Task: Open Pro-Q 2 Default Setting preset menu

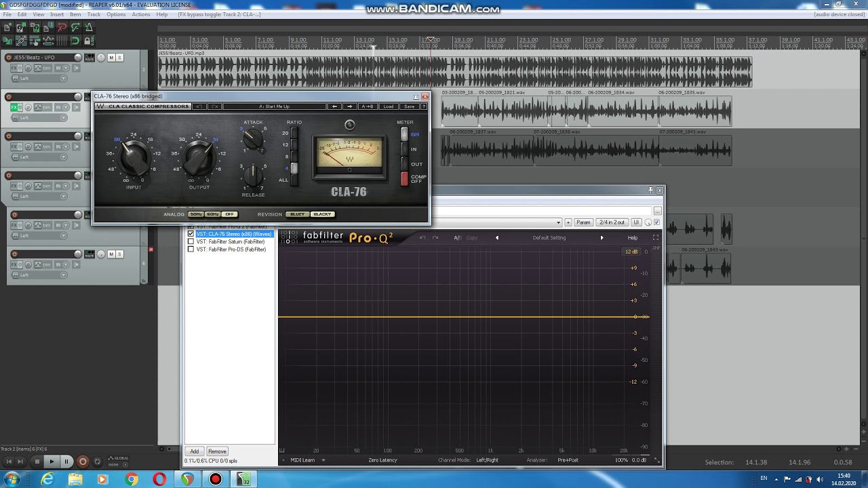Action: (549, 238)
